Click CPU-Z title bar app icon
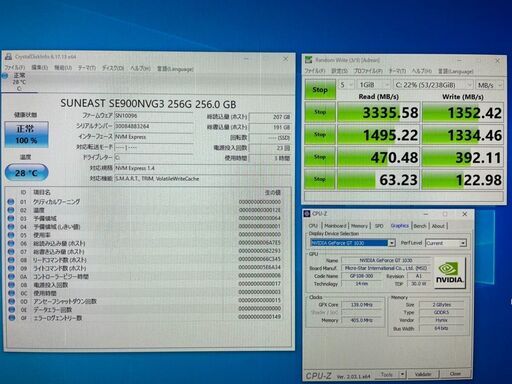This screenshot has height=384, width=512. click(x=307, y=214)
